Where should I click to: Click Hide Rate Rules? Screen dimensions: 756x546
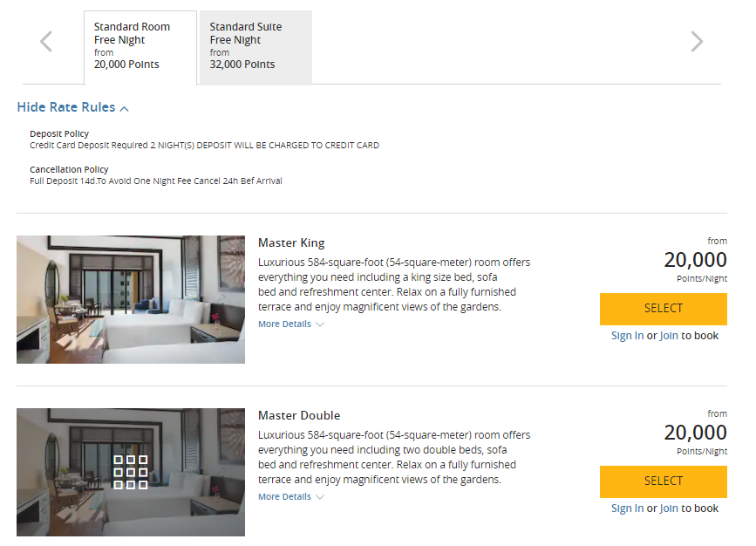[x=67, y=106]
